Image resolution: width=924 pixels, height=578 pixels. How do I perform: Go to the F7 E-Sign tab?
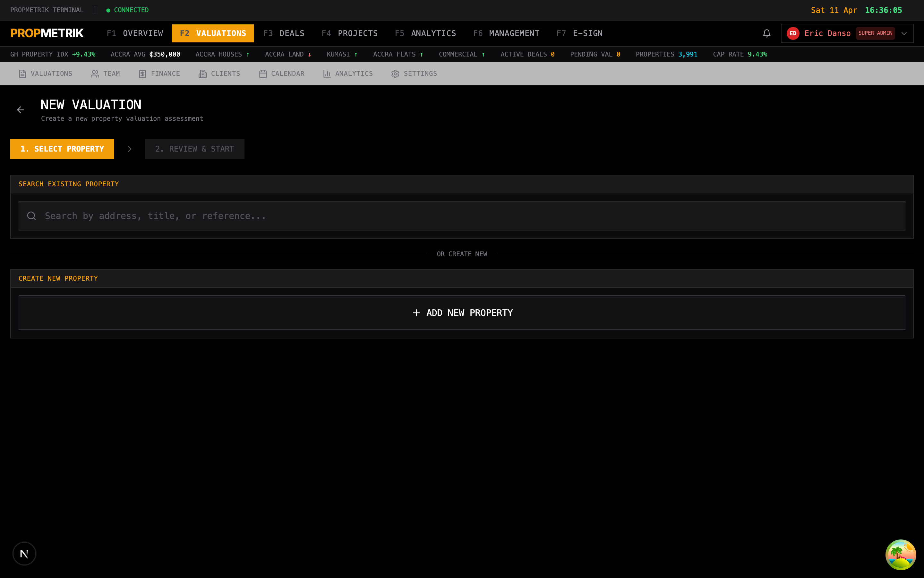pos(580,33)
